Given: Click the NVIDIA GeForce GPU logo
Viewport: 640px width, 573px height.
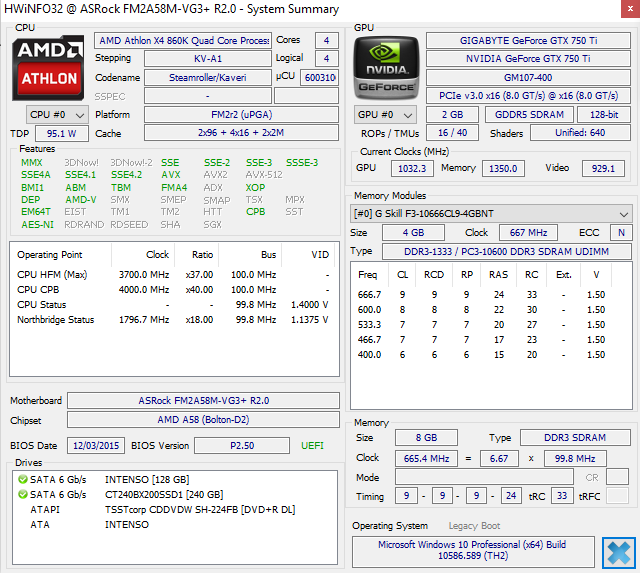Looking at the screenshot, I should [386, 68].
